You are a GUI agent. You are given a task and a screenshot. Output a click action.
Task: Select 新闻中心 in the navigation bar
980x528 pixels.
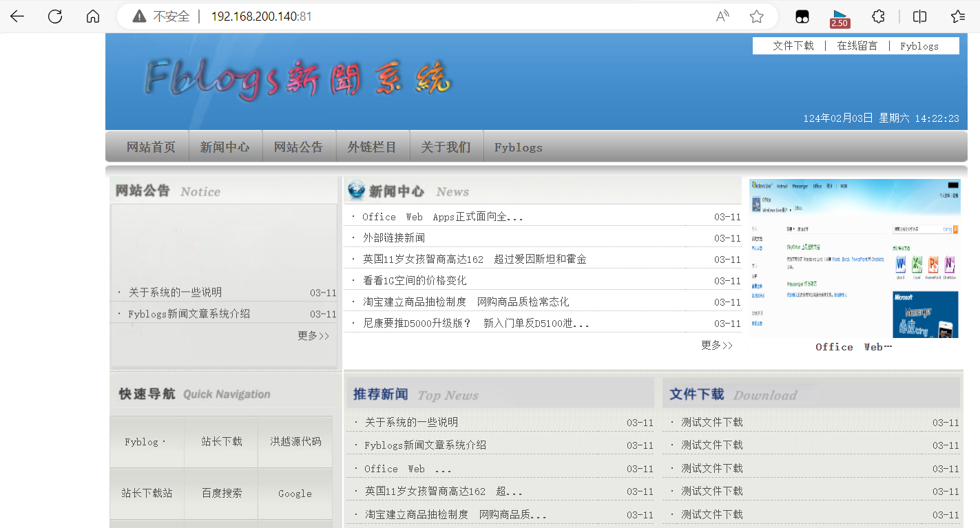225,146
